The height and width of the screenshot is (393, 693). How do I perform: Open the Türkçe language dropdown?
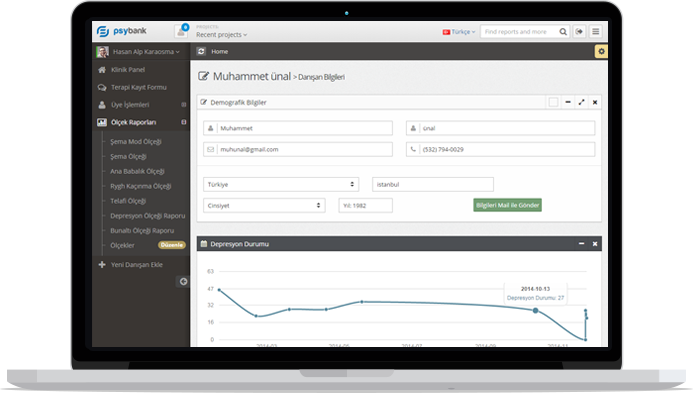[459, 32]
